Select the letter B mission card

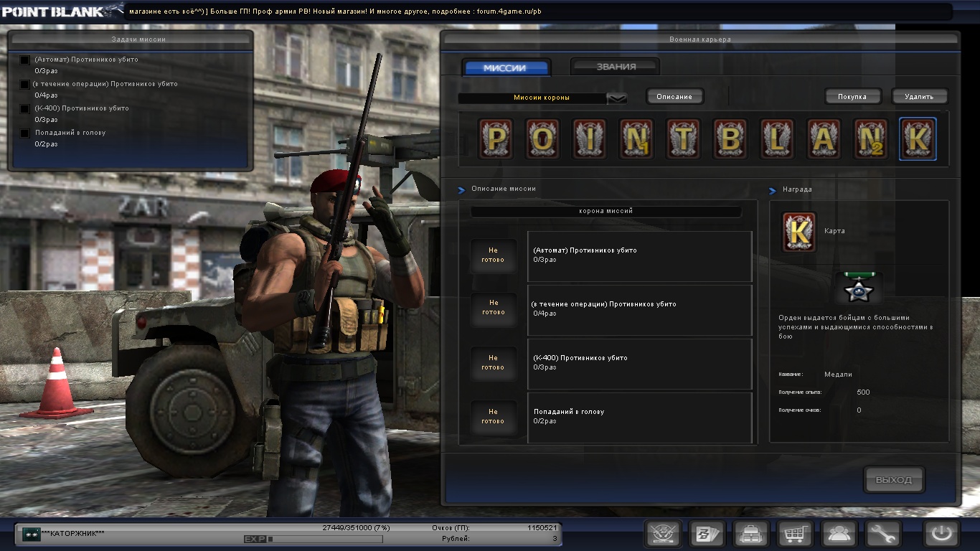730,139
